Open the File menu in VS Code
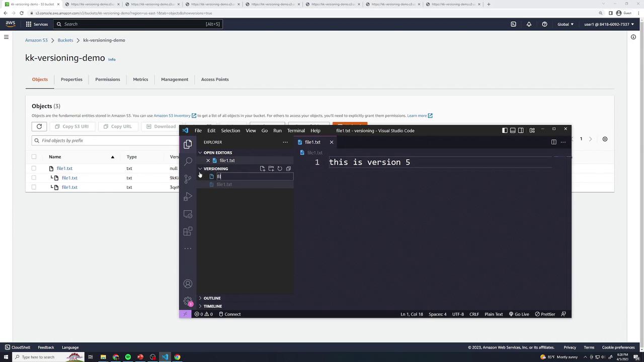 [198, 131]
